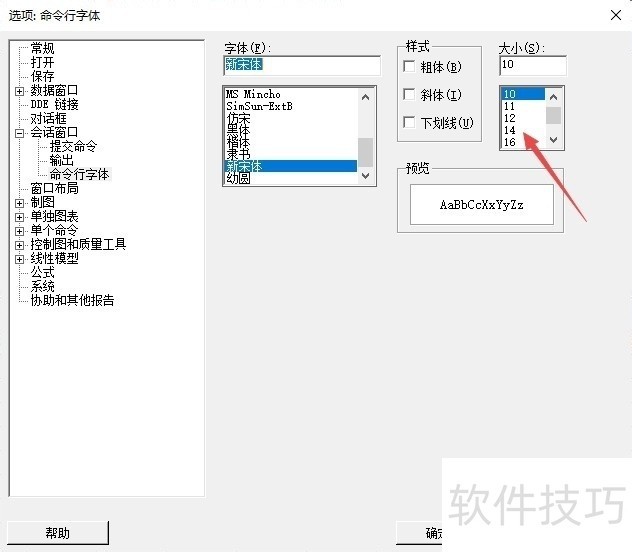The width and height of the screenshot is (632, 552).
Task: Collapse the 会话窗口 tree node
Action: pyautogui.click(x=19, y=133)
